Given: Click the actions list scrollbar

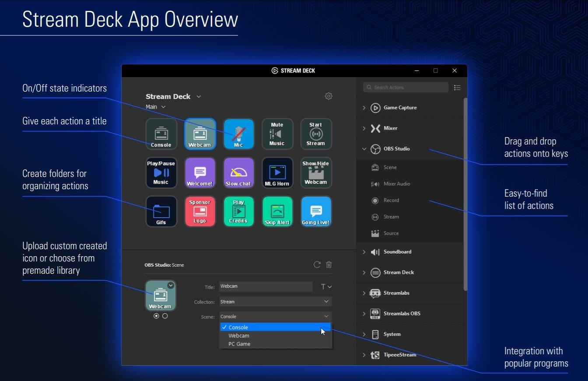Looking at the screenshot, I should [x=465, y=194].
